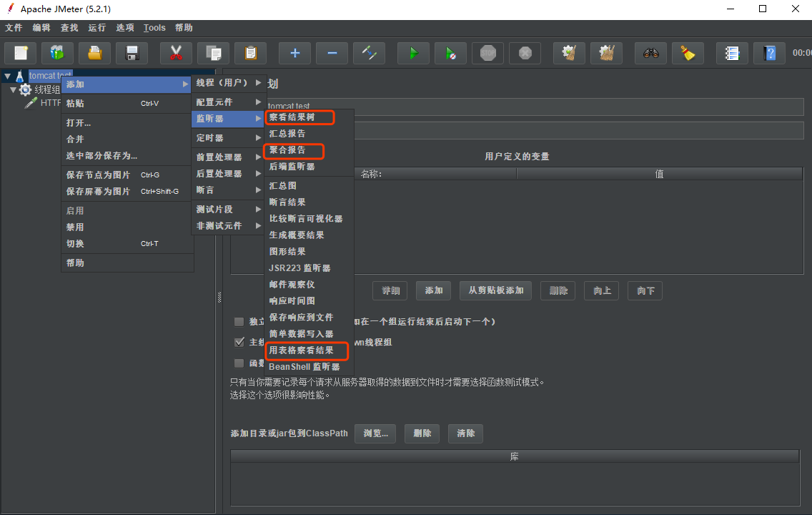The height and width of the screenshot is (515, 812).
Task: Uncheck the 主线程结束后运行 tearDown checkbox
Action: tap(239, 342)
